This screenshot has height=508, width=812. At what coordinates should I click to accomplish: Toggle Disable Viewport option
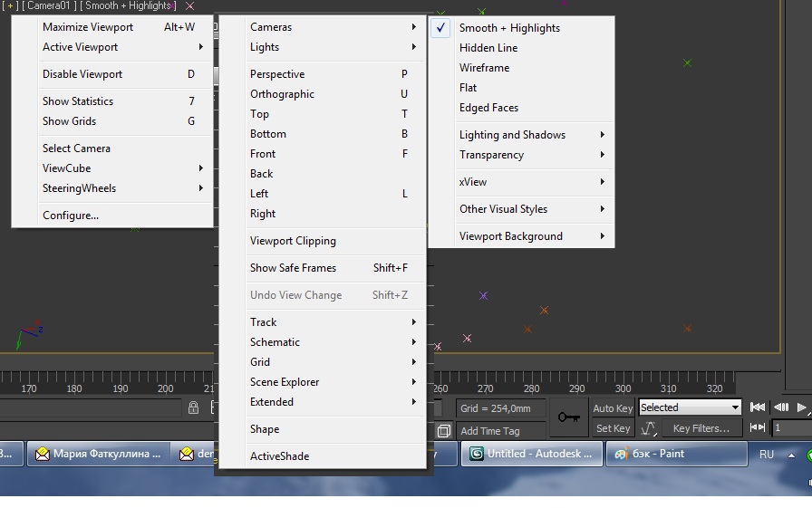[112, 74]
